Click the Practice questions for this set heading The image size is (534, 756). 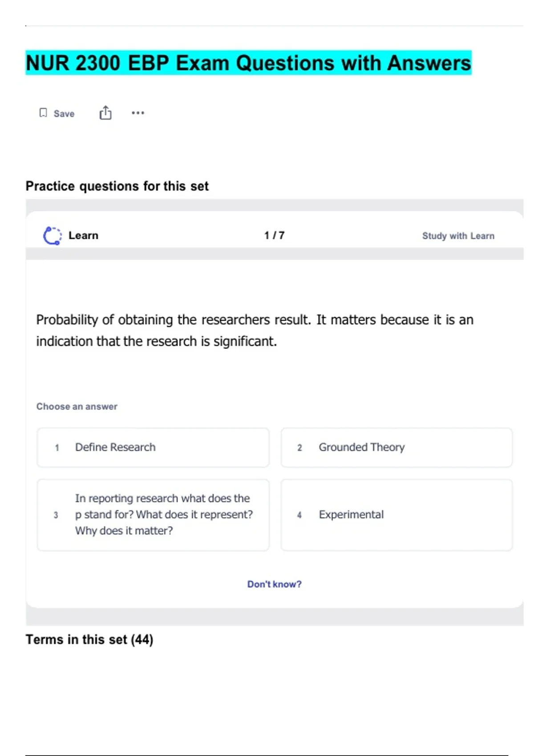point(117,186)
